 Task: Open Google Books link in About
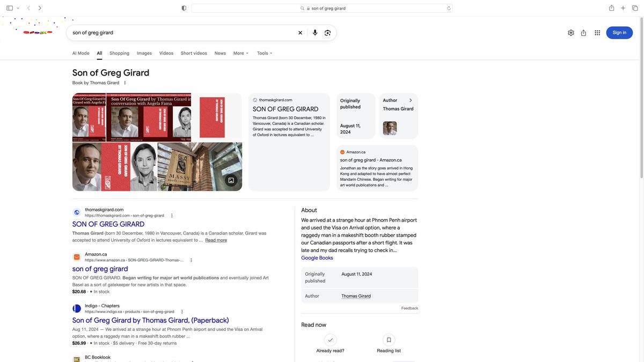[x=317, y=258]
